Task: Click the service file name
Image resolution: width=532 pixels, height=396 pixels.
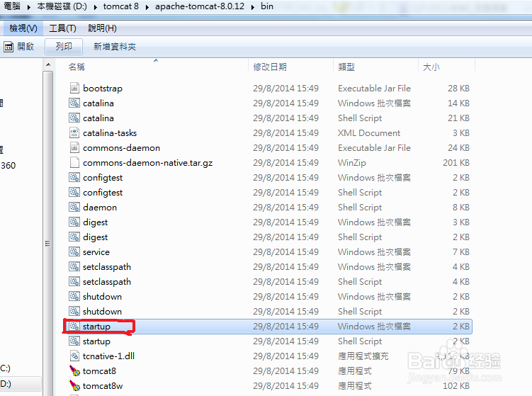Action: click(96, 251)
